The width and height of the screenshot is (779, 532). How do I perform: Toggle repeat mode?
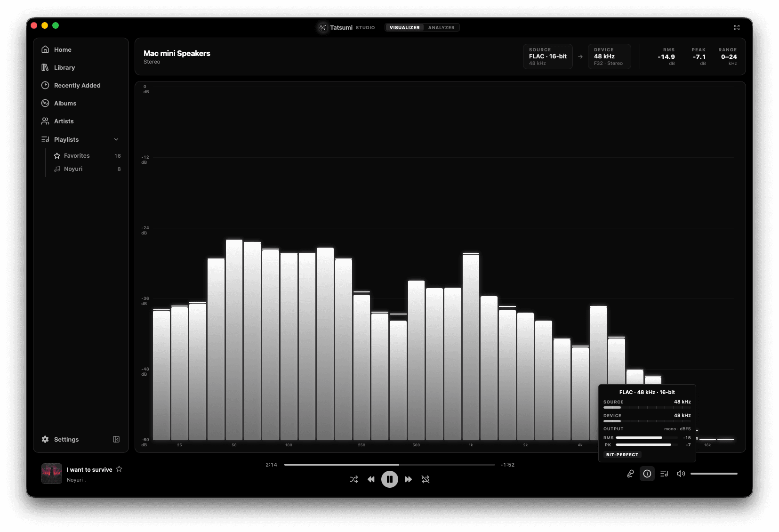coord(426,479)
